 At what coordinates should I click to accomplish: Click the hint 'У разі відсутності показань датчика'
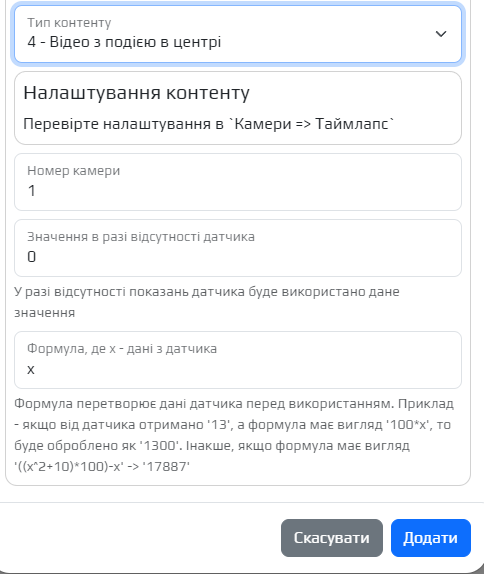[206, 302]
